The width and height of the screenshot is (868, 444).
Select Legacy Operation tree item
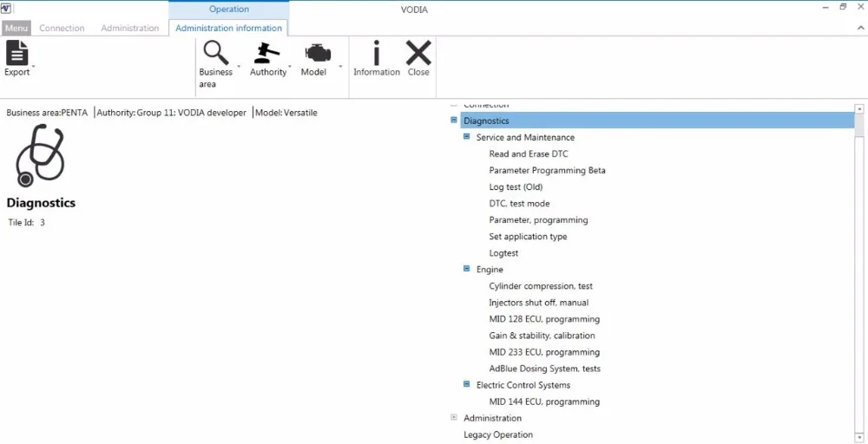click(498, 434)
